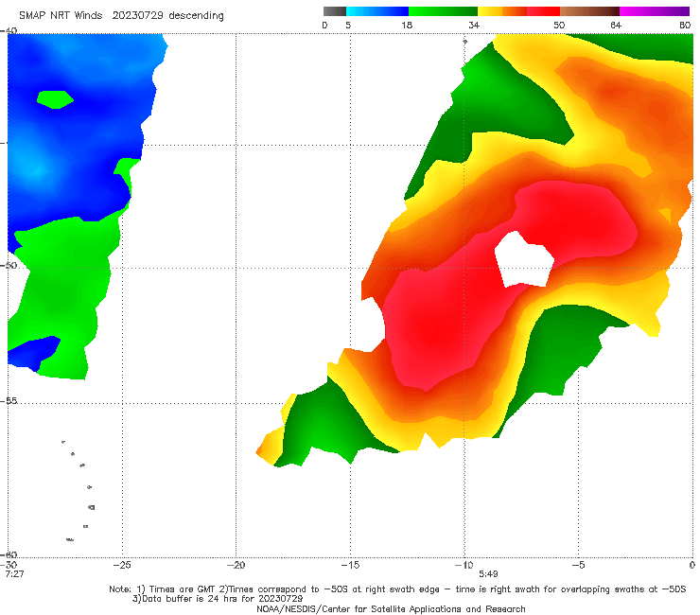
Task: Click the yellow-orange segment of the color bar
Action: 502,11
